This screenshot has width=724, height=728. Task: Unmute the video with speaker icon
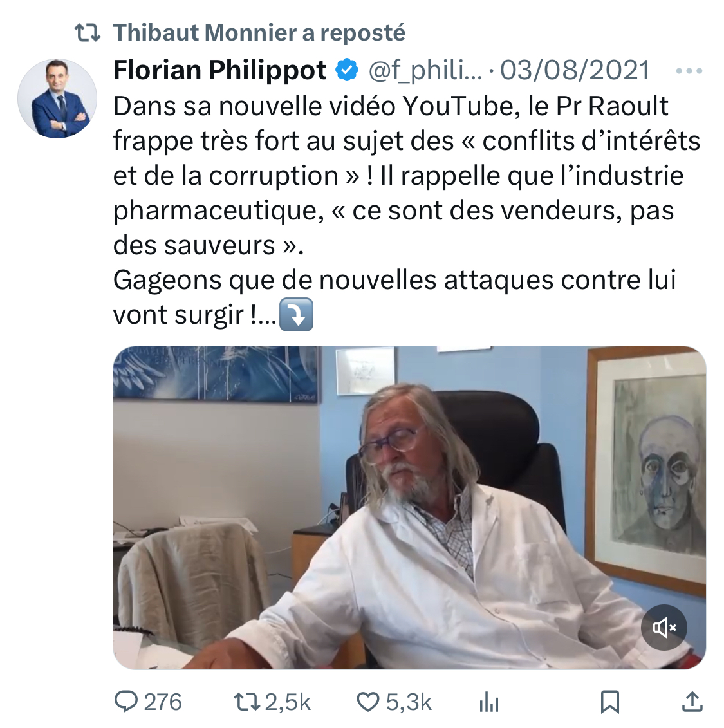pos(664,628)
